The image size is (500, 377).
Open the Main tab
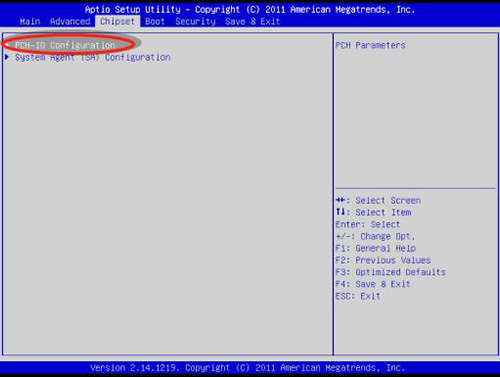(30, 22)
